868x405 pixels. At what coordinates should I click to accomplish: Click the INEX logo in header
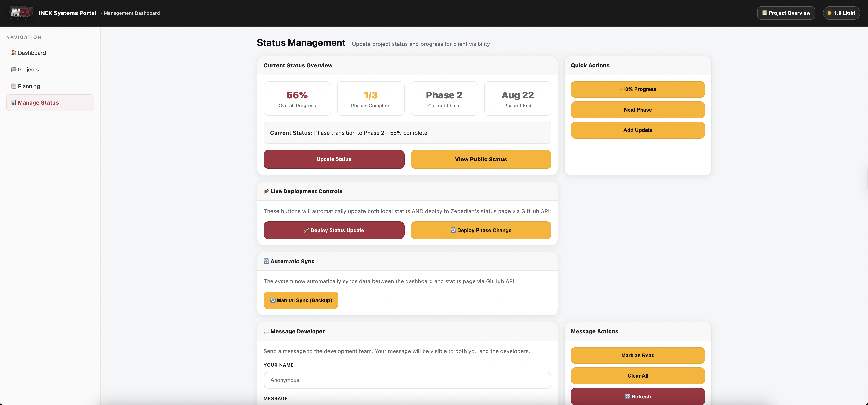point(21,13)
